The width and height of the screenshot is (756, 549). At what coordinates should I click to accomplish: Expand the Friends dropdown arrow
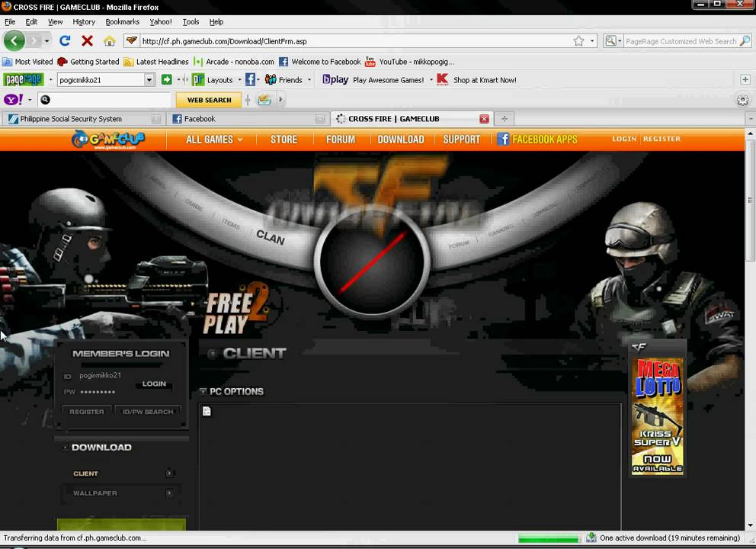pyautogui.click(x=309, y=79)
